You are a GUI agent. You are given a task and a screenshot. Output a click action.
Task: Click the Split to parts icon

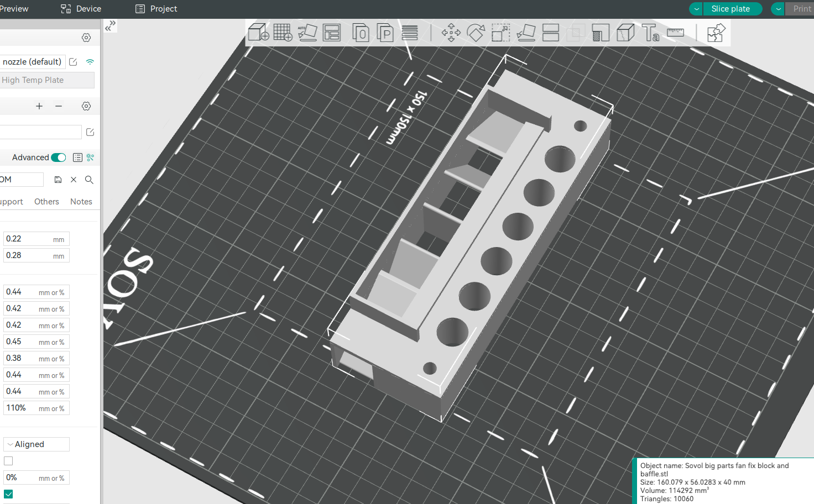pos(385,33)
